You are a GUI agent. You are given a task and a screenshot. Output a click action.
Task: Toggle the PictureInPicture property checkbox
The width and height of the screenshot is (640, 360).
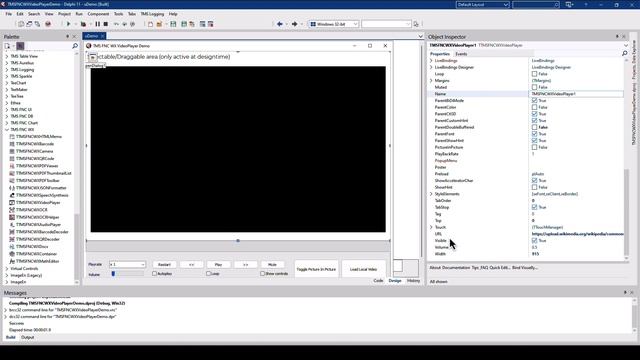[534, 147]
